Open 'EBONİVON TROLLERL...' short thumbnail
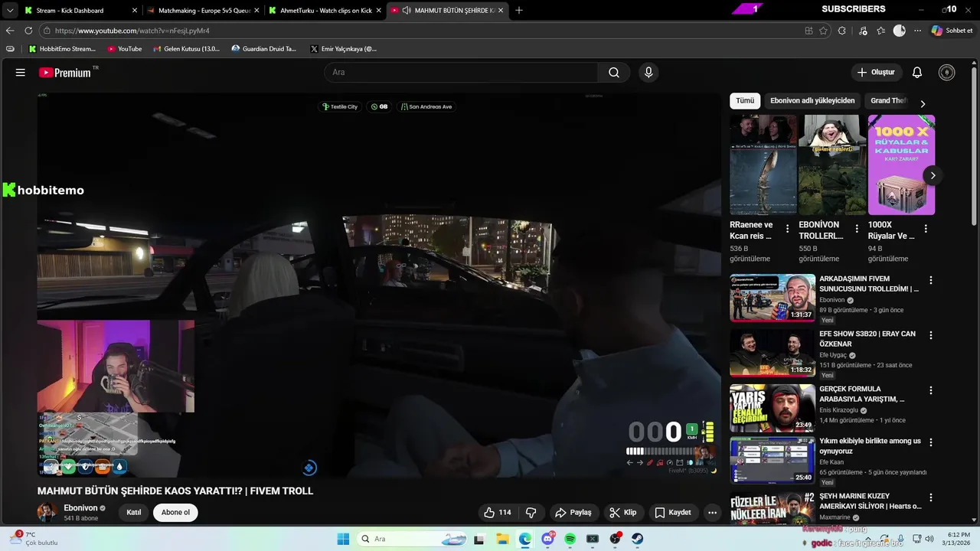The height and width of the screenshot is (551, 980). (832, 165)
